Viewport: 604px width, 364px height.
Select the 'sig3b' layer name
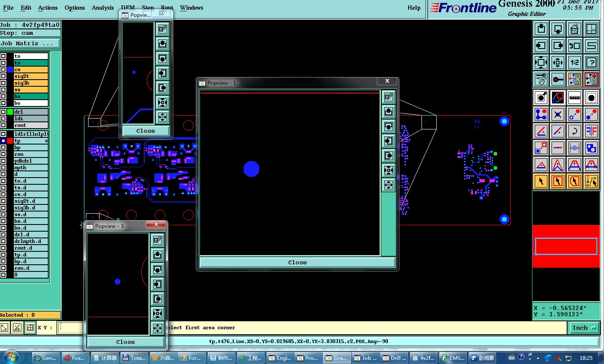click(x=31, y=83)
